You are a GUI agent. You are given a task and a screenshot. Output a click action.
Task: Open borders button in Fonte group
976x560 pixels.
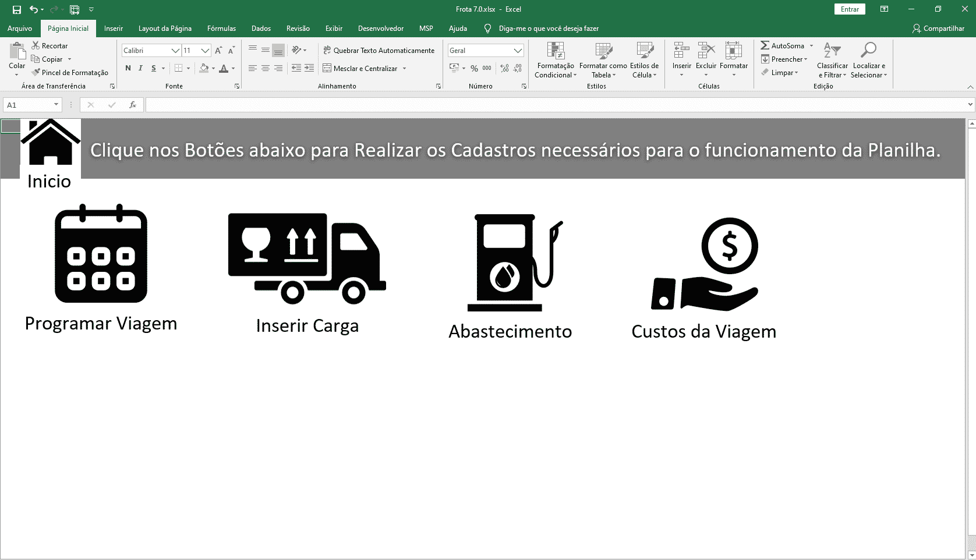pos(179,68)
